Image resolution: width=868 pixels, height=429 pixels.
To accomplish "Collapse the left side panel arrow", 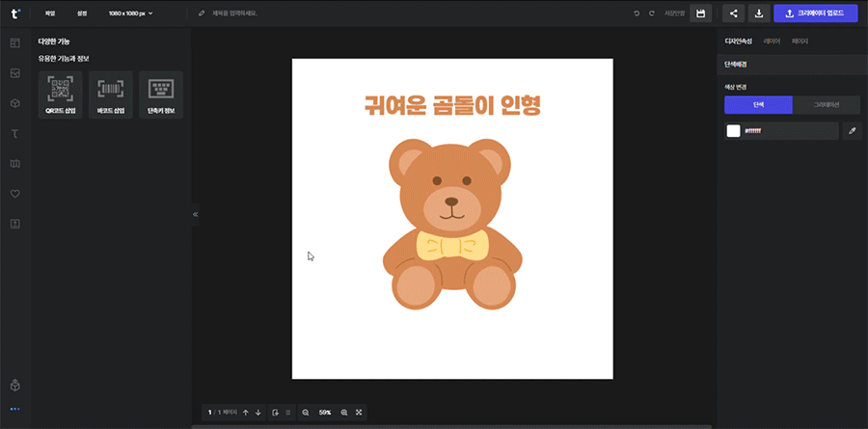I will tap(195, 214).
